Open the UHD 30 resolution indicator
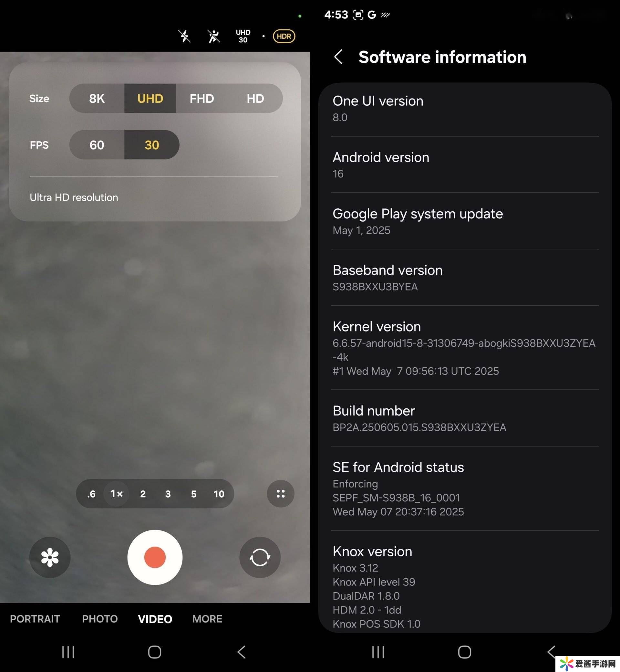The width and height of the screenshot is (620, 672). tap(243, 36)
